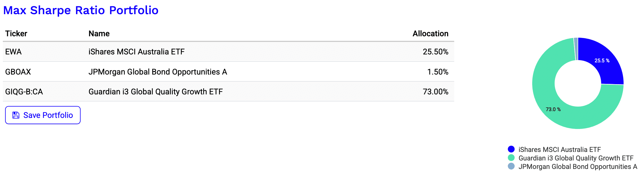Click Guardian i3 Global Quality Growth ETF in table

(155, 92)
